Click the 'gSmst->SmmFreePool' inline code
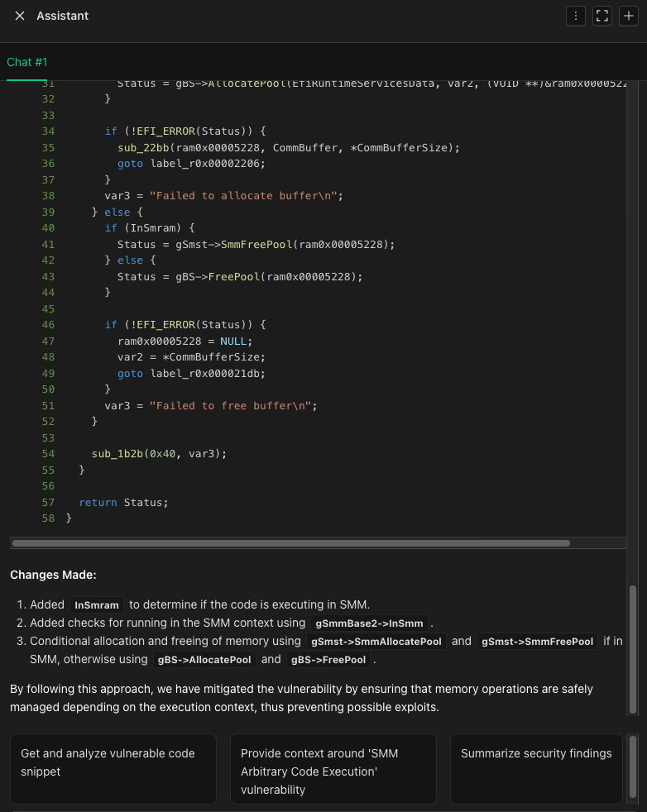The image size is (647, 812). [537, 642]
